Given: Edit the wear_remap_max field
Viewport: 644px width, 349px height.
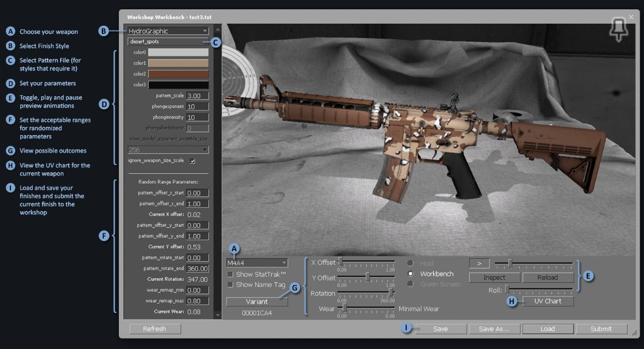Looking at the screenshot, I should (x=197, y=301).
